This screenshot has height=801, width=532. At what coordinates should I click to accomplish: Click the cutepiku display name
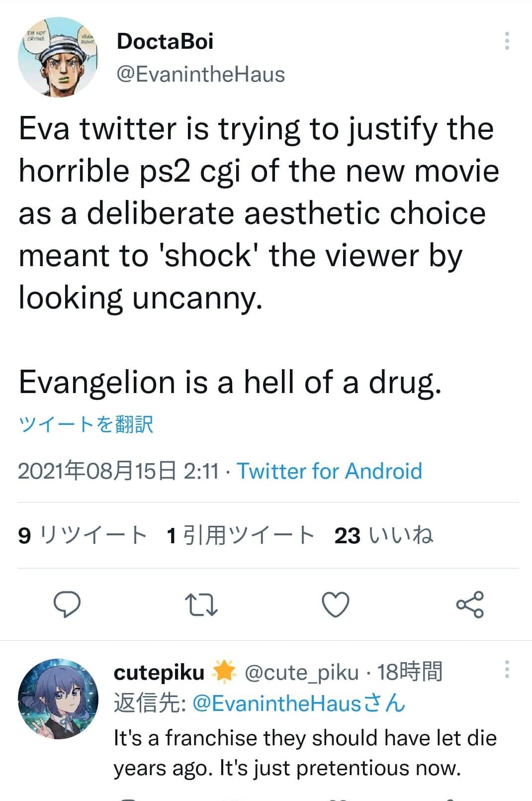[159, 672]
